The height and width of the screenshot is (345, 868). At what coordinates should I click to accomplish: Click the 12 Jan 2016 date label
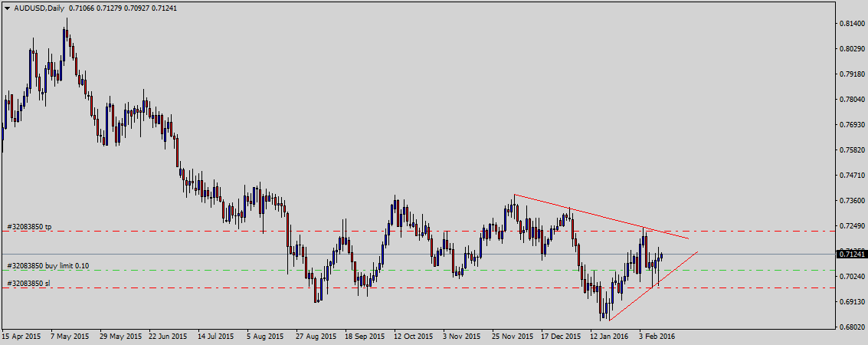click(x=610, y=336)
